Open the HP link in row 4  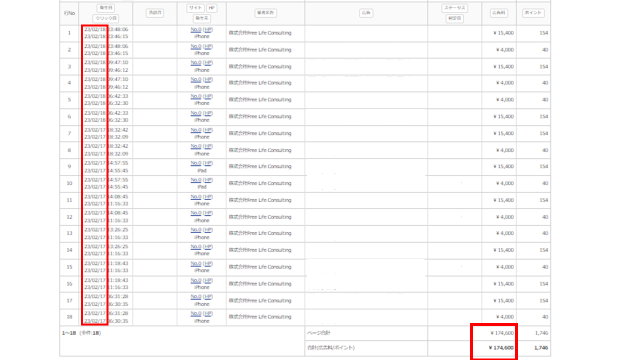(x=208, y=80)
